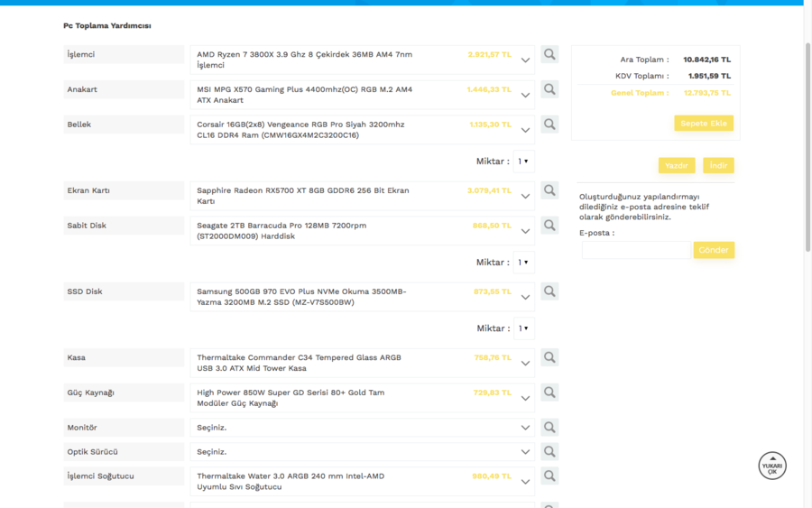Click search icon for SSD Disk row

(549, 291)
